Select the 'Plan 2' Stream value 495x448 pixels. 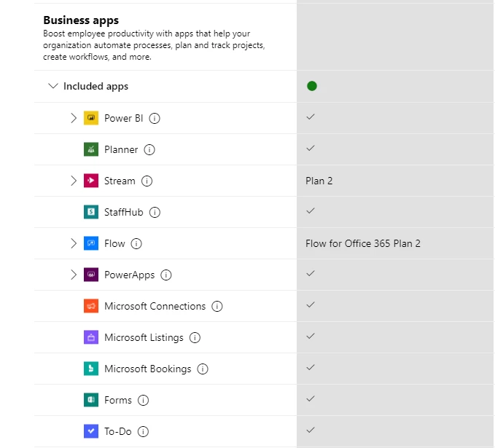coord(319,181)
